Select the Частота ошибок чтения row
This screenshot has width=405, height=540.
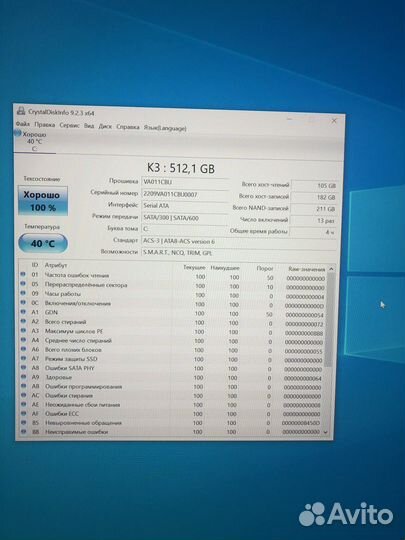click(173, 276)
